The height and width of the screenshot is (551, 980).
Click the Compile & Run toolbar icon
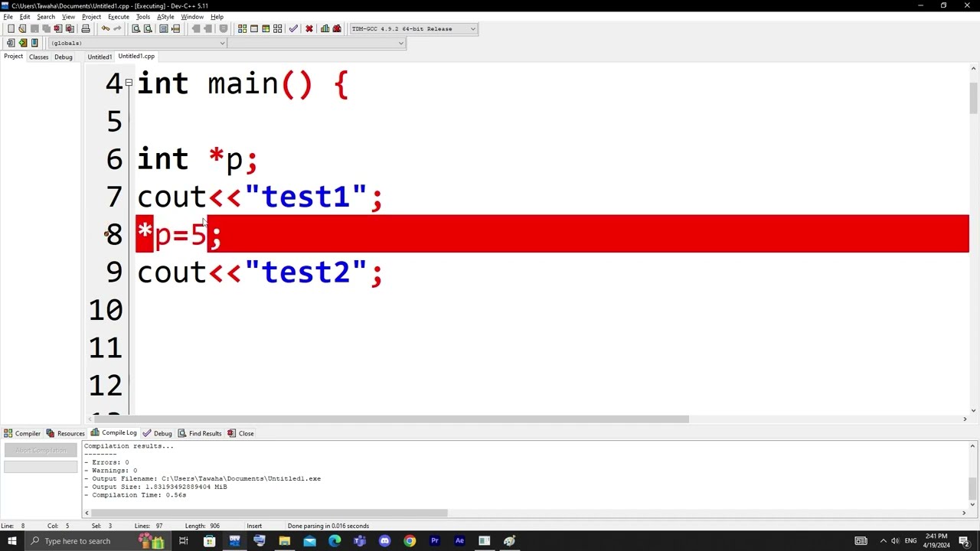[266, 28]
